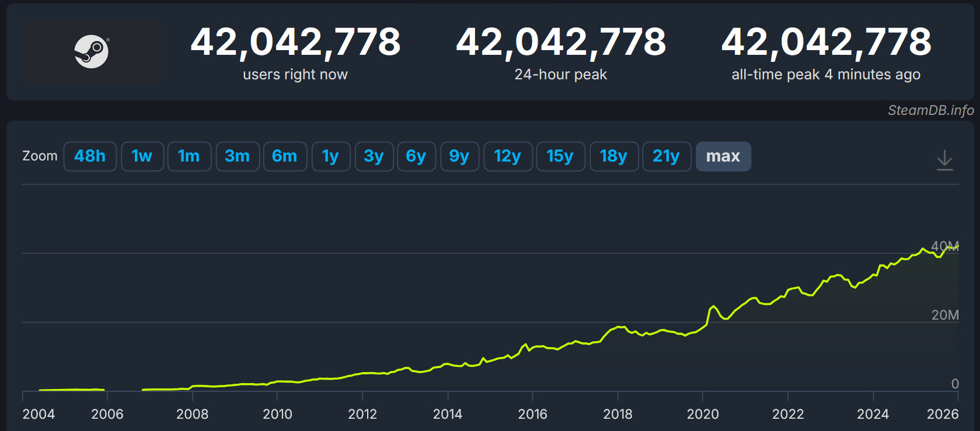Click the Steam logo icon
Image resolution: width=980 pixels, height=431 pixels.
(92, 51)
